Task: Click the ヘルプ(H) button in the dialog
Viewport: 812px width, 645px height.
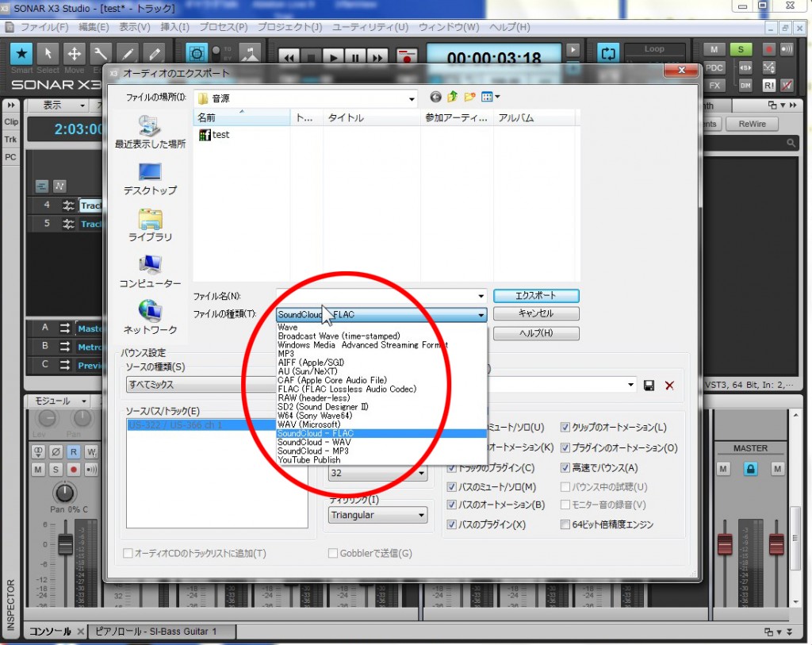Action: [x=536, y=333]
